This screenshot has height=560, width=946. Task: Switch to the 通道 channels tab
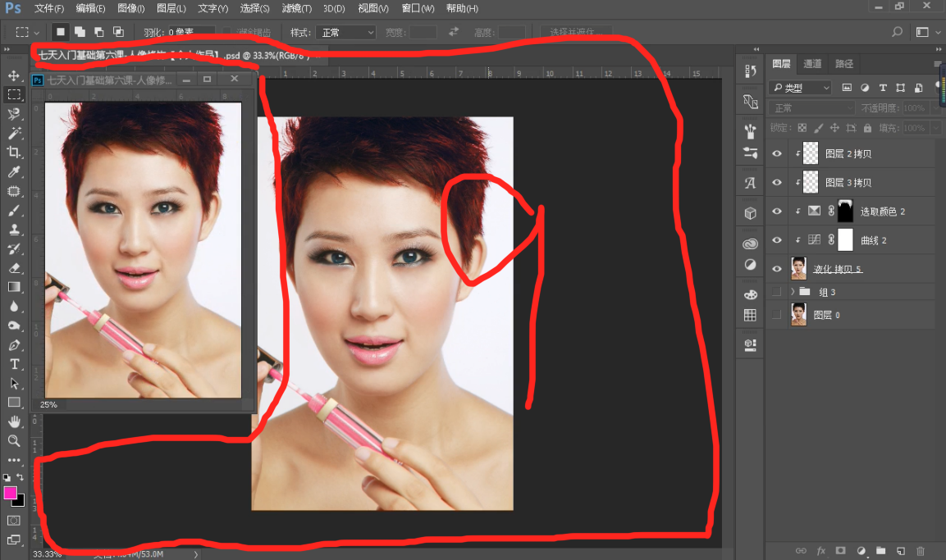tap(812, 64)
